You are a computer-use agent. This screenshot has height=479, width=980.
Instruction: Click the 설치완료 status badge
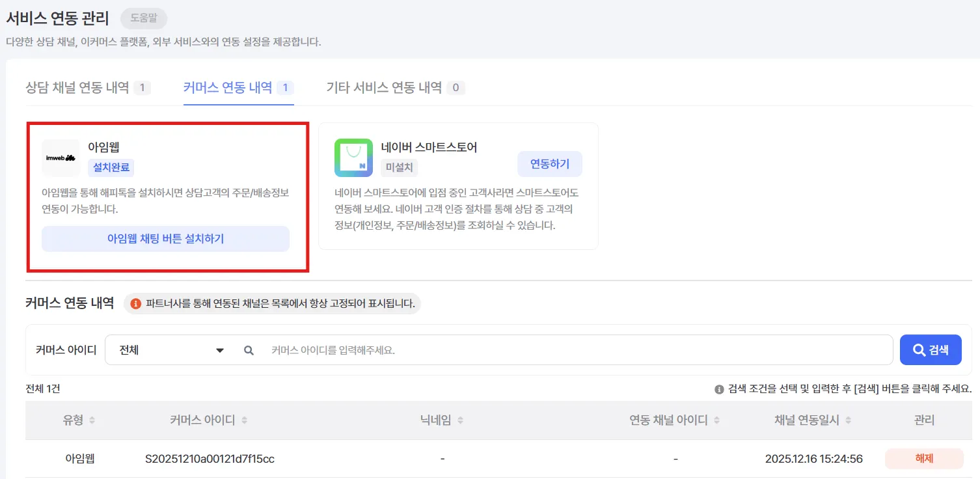click(x=111, y=167)
